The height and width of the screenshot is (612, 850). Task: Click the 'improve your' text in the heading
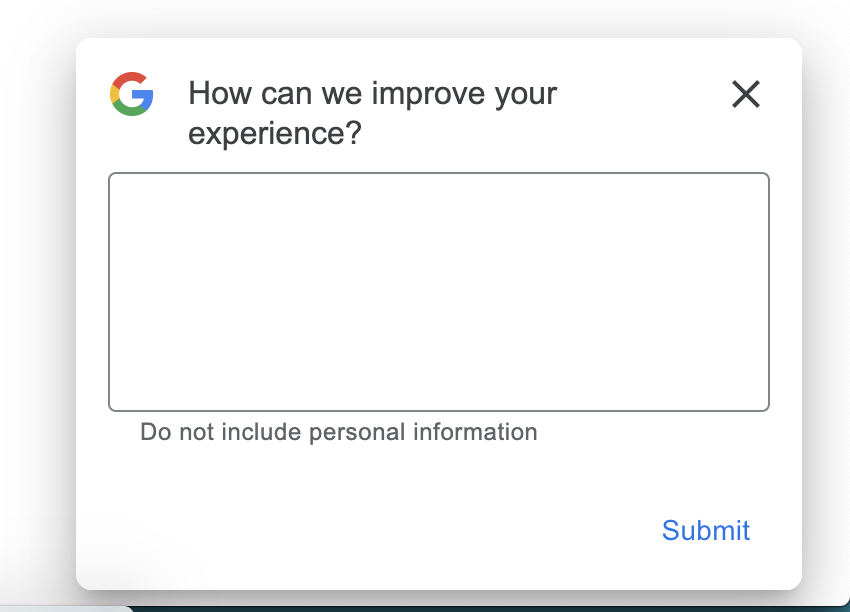point(464,94)
